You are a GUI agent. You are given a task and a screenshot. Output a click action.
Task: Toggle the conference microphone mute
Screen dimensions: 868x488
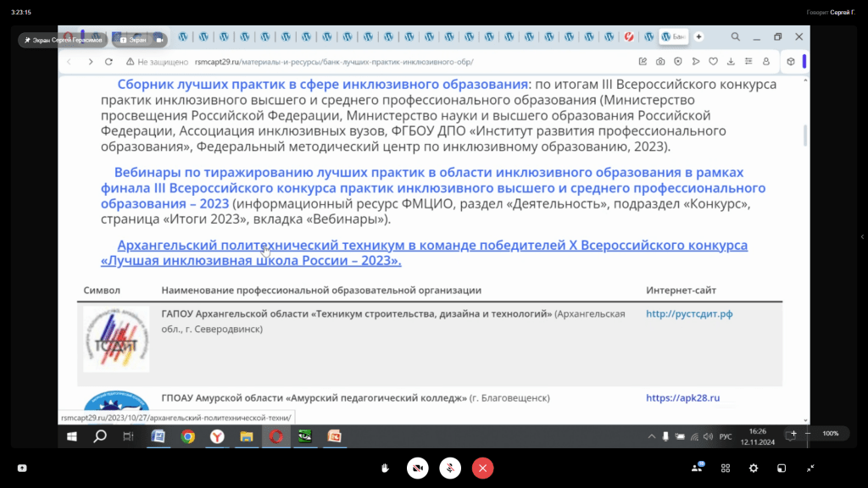pos(450,468)
